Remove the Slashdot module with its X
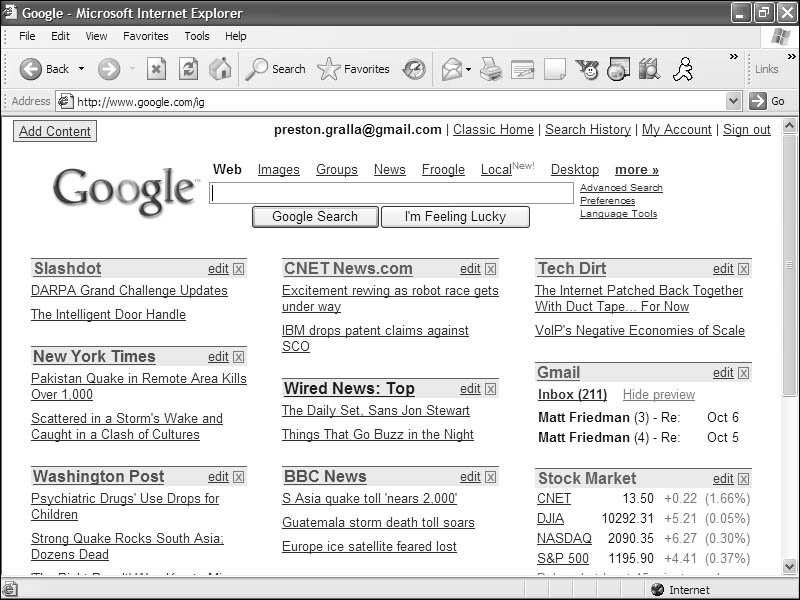Image resolution: width=800 pixels, height=600 pixels. (x=238, y=269)
